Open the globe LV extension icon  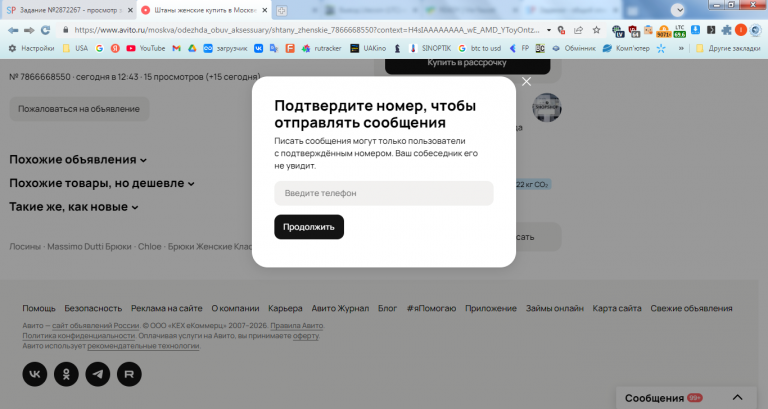[x=618, y=31]
